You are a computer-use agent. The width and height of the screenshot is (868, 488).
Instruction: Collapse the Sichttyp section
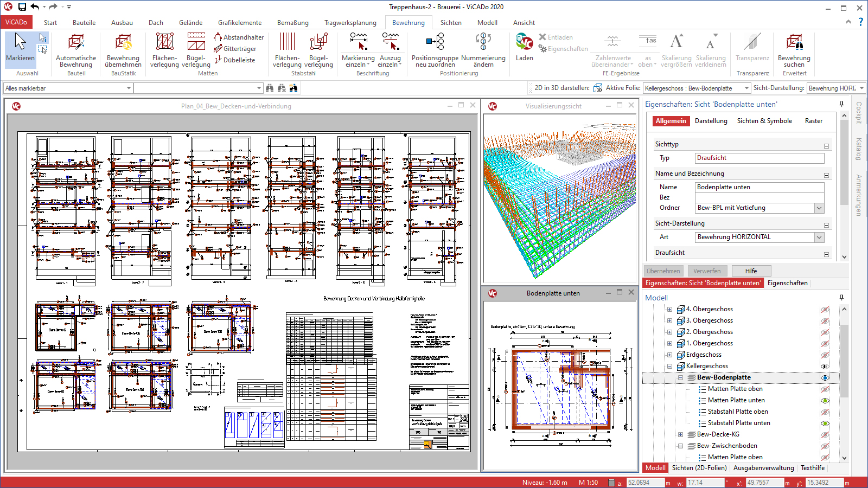[x=826, y=145]
